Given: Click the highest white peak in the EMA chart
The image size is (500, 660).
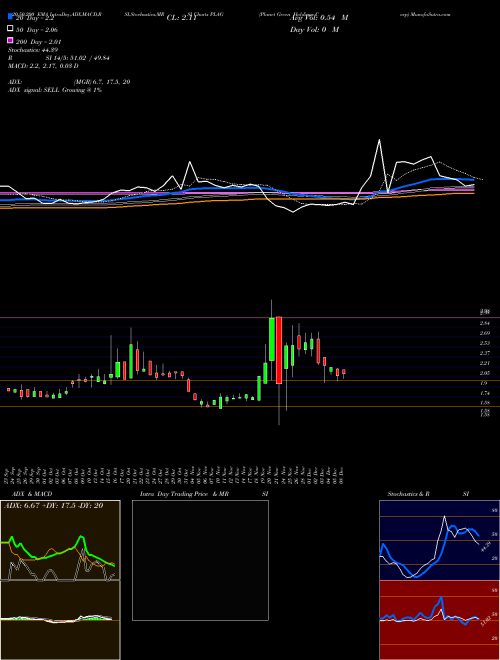Looking at the screenshot, I should (x=379, y=140).
